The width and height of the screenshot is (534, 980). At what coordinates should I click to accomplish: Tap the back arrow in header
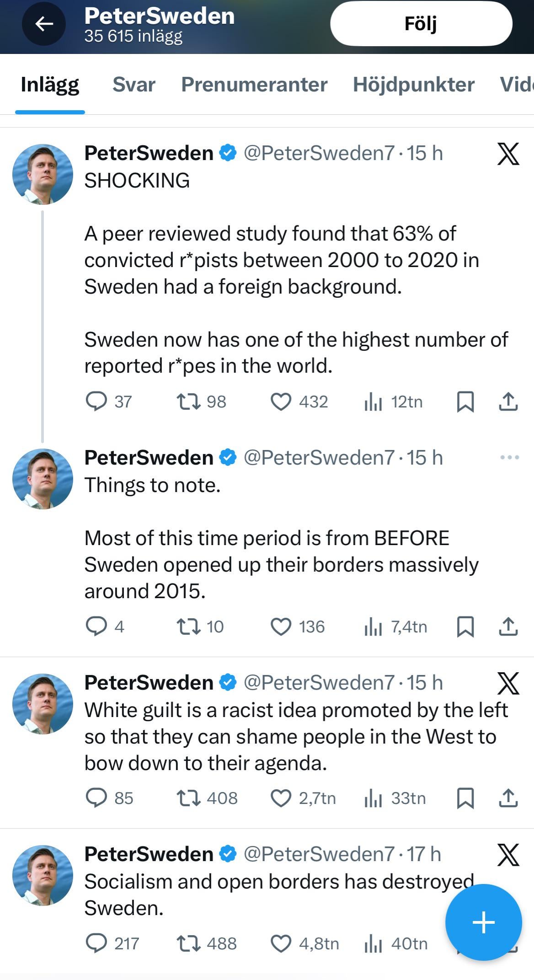[x=44, y=24]
